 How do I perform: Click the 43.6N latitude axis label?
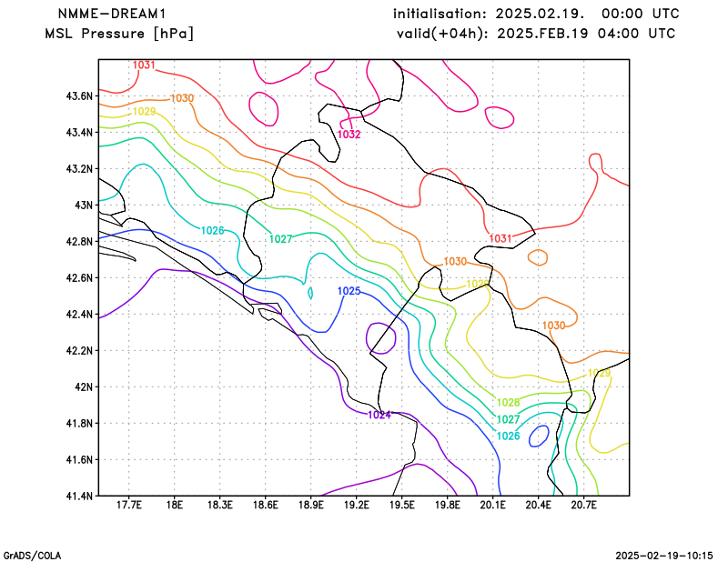pyautogui.click(x=79, y=96)
